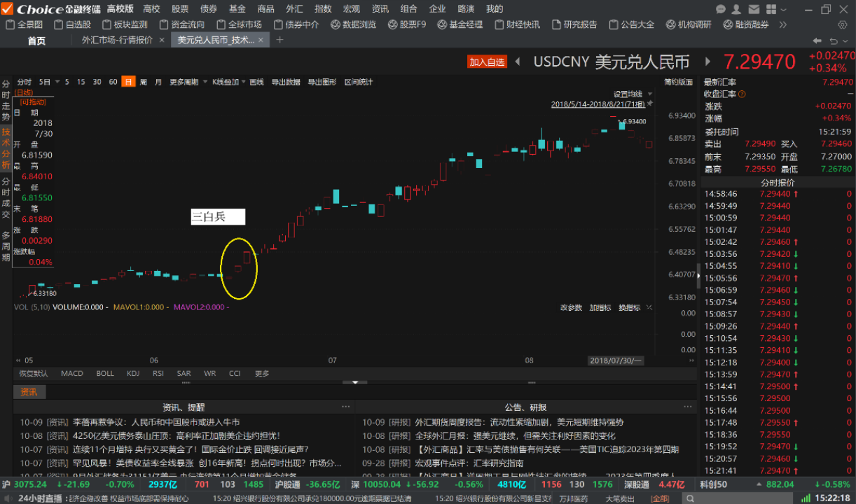Select the KDJ indicator
Image resolution: width=856 pixels, height=504 pixels.
[x=133, y=374]
